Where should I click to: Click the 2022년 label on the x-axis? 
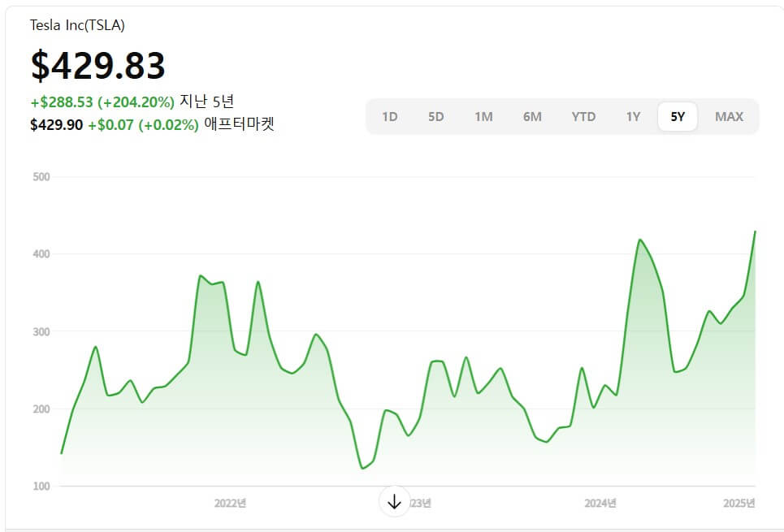pos(230,503)
